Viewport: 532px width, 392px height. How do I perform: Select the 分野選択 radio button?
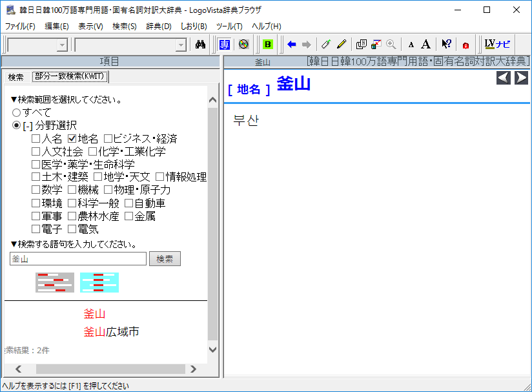click(x=16, y=125)
